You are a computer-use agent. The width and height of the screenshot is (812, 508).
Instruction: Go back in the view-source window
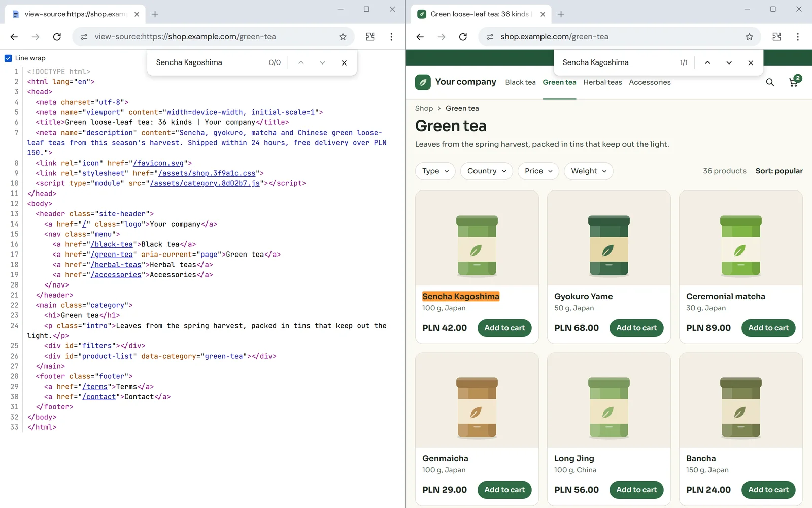14,37
